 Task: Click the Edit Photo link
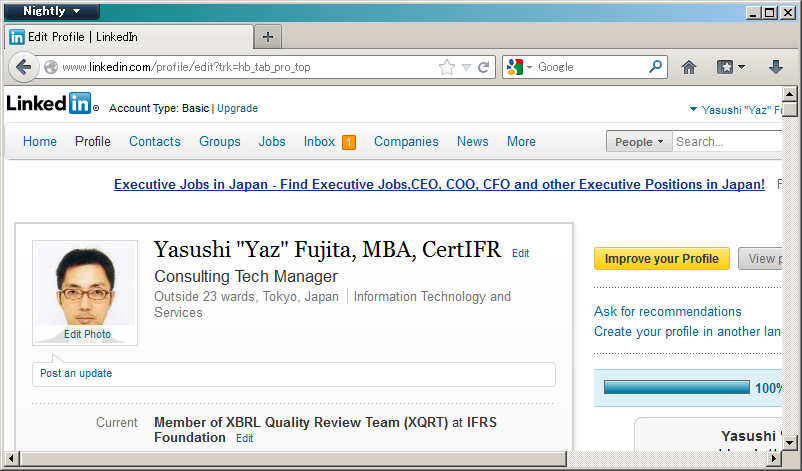87,334
